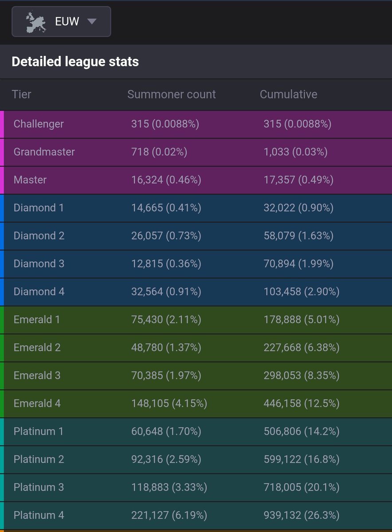
Task: Select the Emerald 1 row label
Action: pos(37,320)
